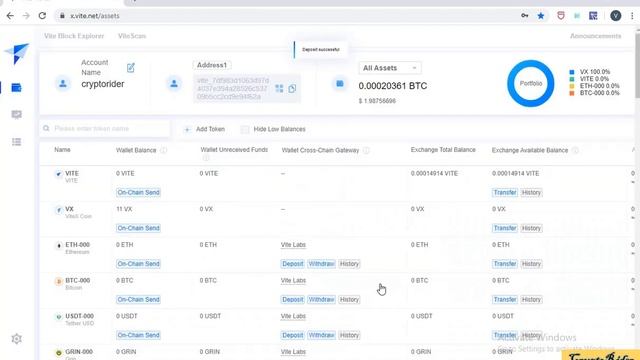Open the Address1 selector
The width and height of the screenshot is (640, 360).
pyautogui.click(x=212, y=65)
